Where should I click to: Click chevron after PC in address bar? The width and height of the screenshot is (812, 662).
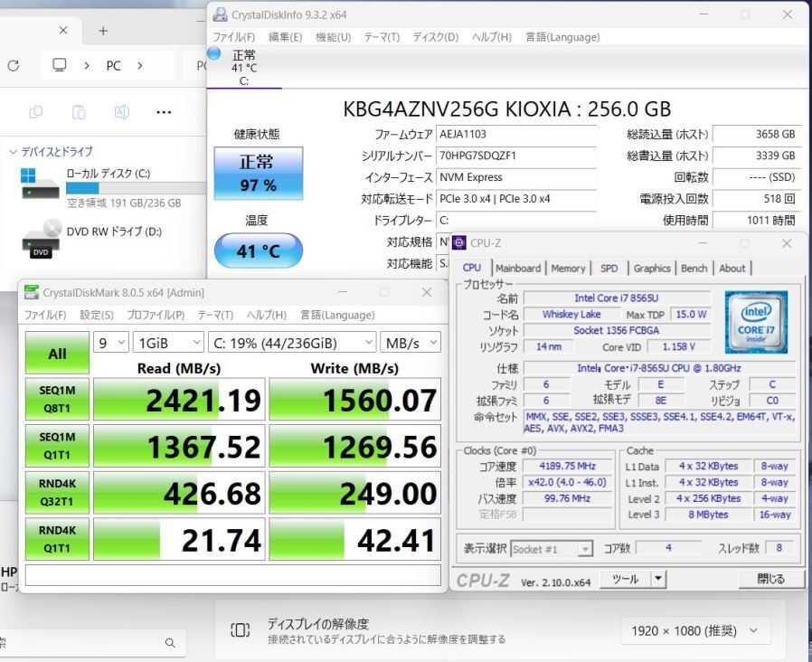pos(140,66)
